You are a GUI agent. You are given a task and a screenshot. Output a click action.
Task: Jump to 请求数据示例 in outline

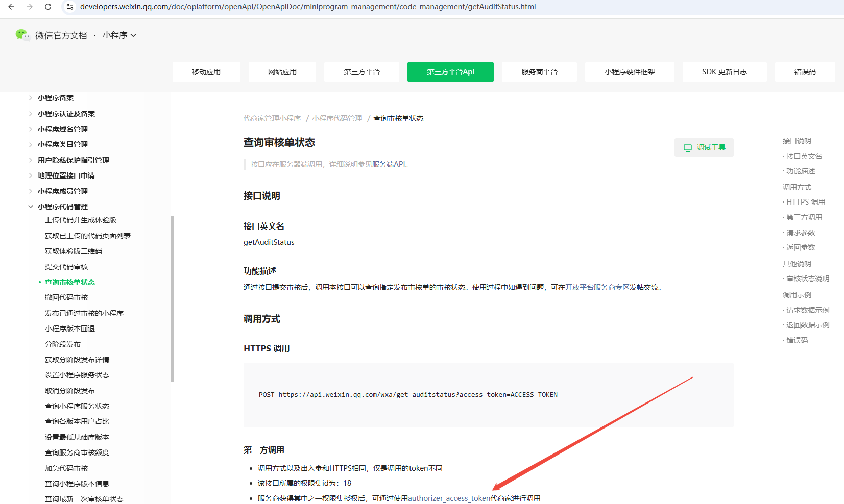[808, 310]
